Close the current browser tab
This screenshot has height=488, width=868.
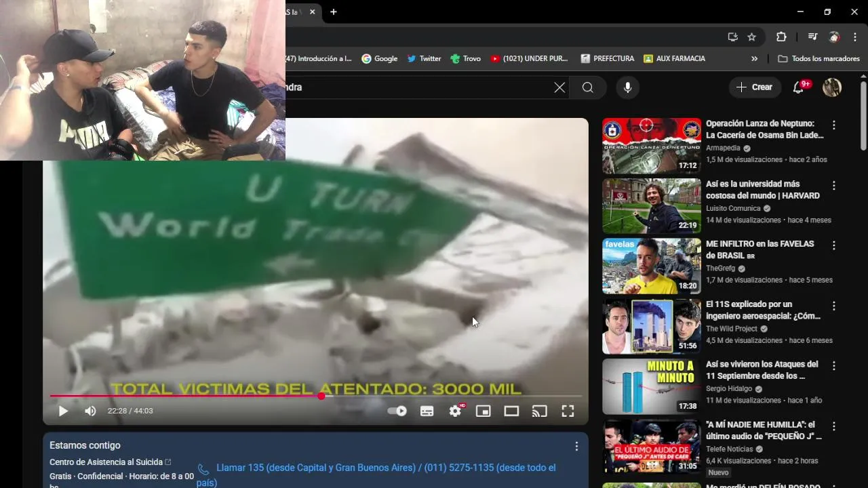(313, 12)
